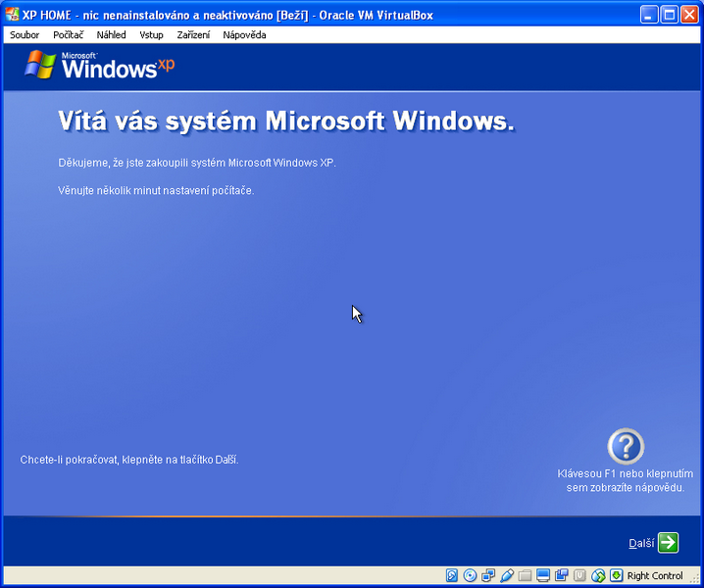
Task: Click the text 'Děkujeme, že jste zakoupili systém'
Action: click(x=142, y=163)
